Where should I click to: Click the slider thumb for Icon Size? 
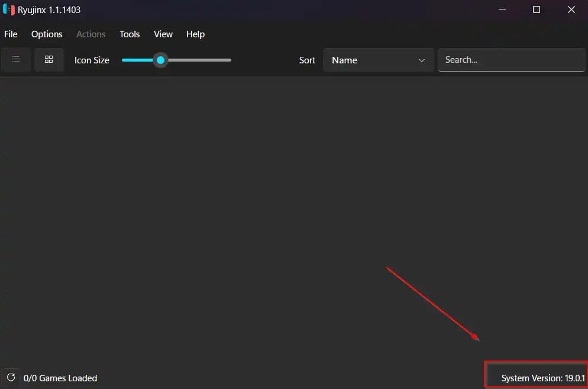pyautogui.click(x=160, y=60)
